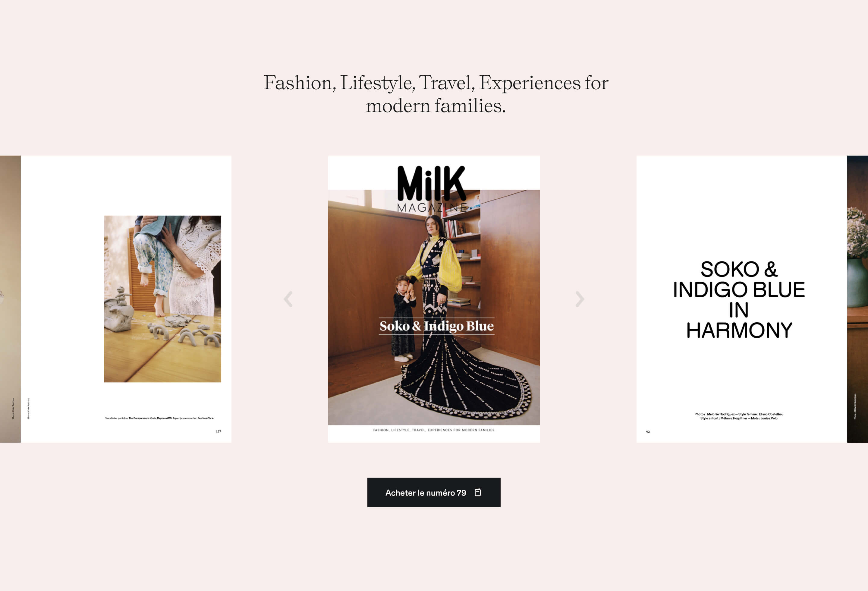868x591 pixels.
Task: Click page number 127 on left spread
Action: [x=218, y=431]
